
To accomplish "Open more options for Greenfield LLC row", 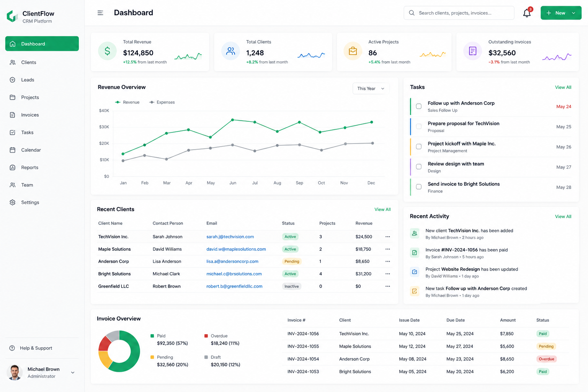I will 387,286.
